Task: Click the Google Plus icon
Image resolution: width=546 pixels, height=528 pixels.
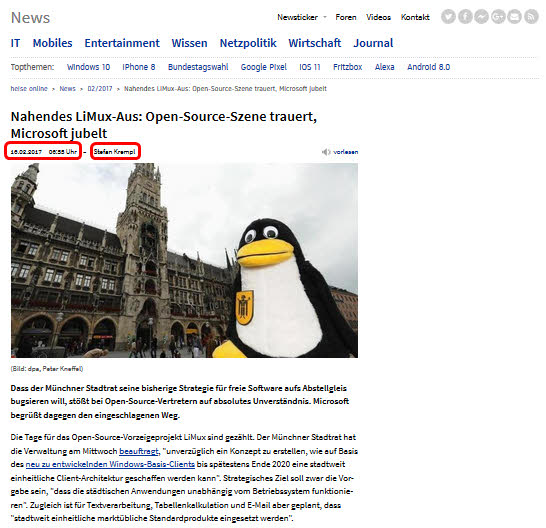Action: [498, 17]
